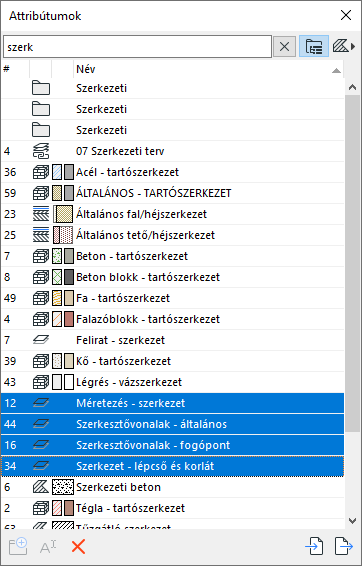Viewport: 362px width, 566px height.
Task: Select 'Szerkesztővonalak - általános' layer
Action: pyautogui.click(x=173, y=424)
